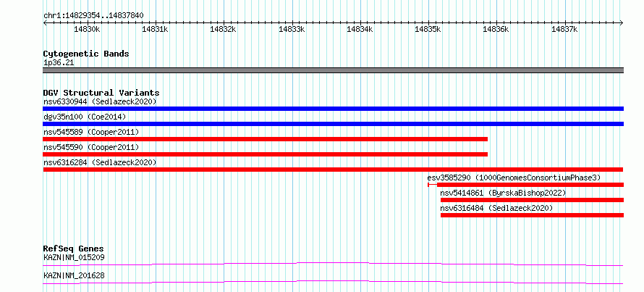Click the nsv5414861 (ByrskaBishop2022) label

point(503,193)
